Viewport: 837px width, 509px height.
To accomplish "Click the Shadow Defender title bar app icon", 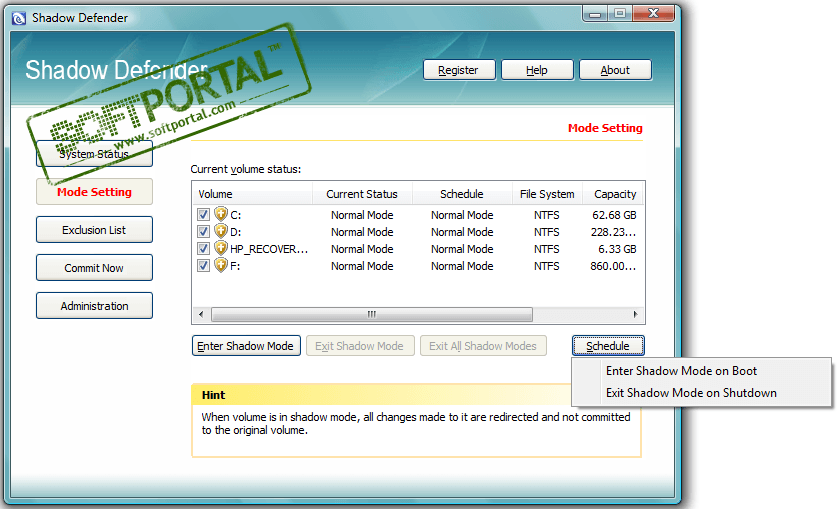I will 19,19.
